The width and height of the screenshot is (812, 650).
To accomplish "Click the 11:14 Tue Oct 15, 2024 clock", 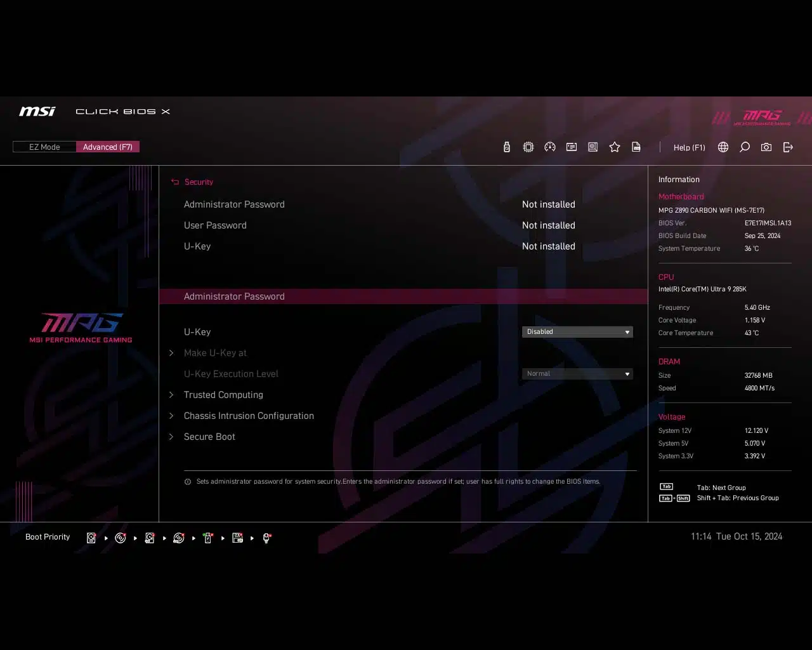I will (x=737, y=536).
